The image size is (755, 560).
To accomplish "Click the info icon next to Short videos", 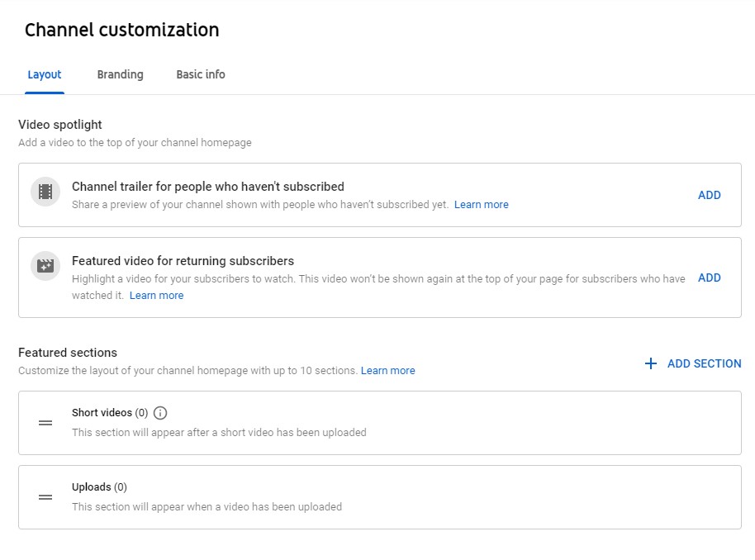I will [x=160, y=413].
